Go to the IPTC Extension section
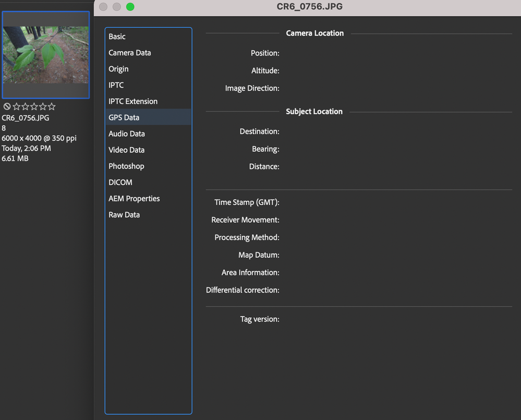This screenshot has width=521, height=420. pos(132,101)
